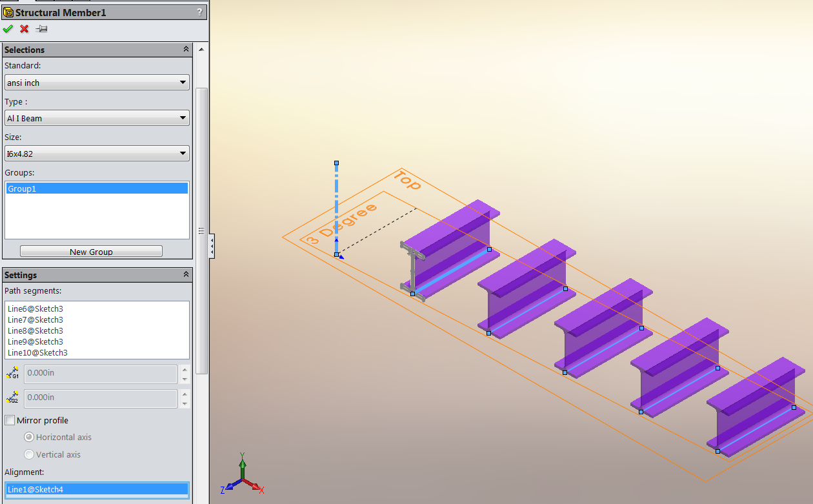Decrease the G1 gap value with down arrow
Image resolution: width=813 pixels, height=504 pixels.
(x=185, y=379)
